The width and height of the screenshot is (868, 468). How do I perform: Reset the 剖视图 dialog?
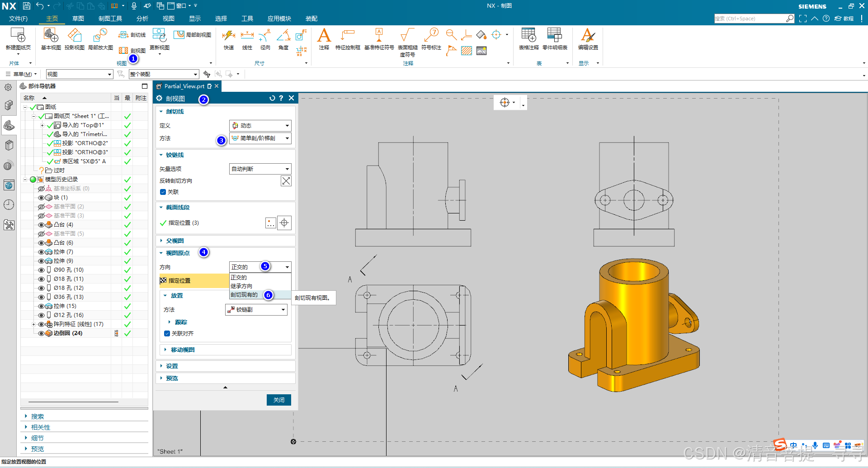tap(272, 98)
